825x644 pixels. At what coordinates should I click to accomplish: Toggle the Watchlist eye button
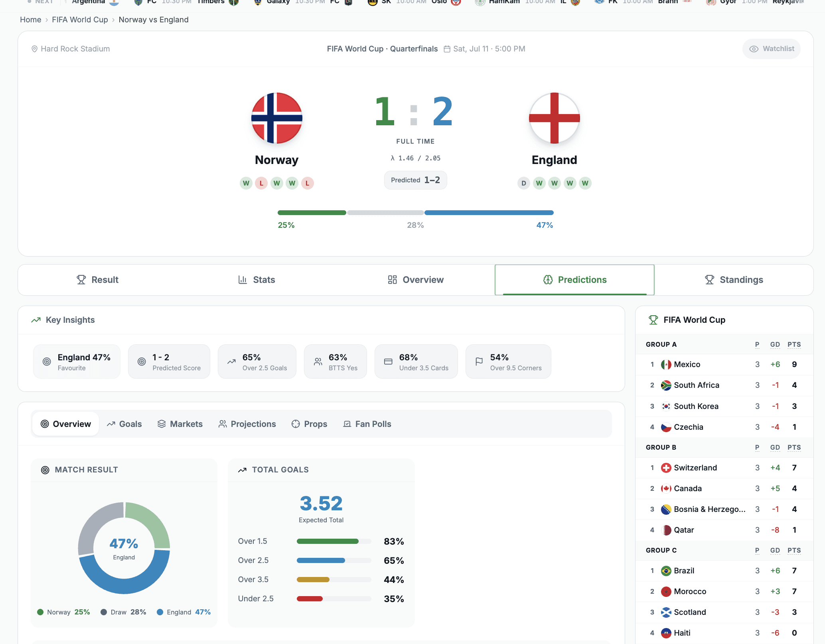click(771, 49)
